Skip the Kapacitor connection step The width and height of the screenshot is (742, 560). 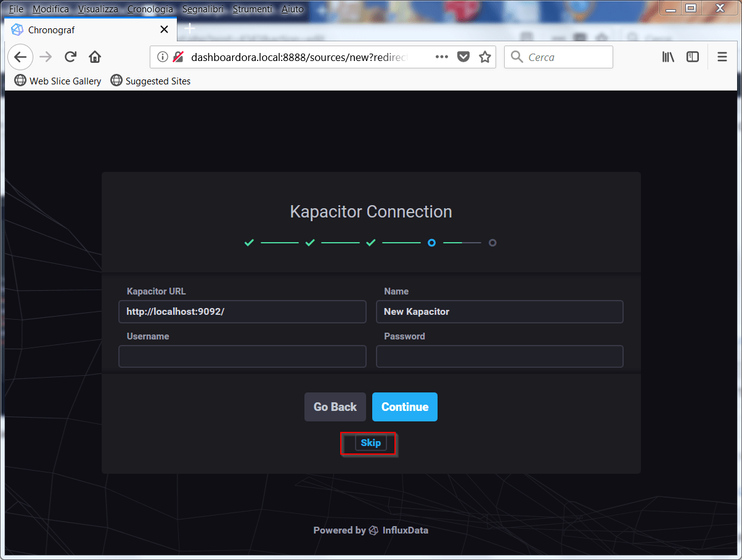pos(371,443)
